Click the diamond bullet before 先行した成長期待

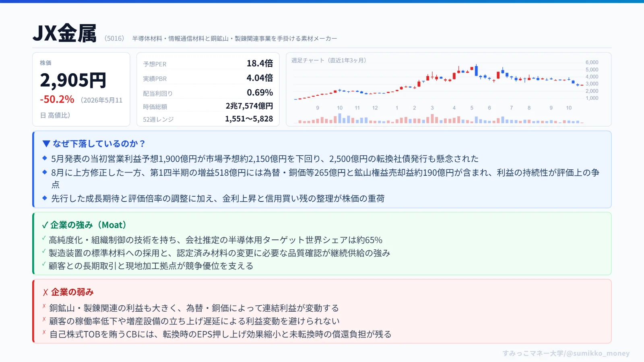pyautogui.click(x=45, y=198)
